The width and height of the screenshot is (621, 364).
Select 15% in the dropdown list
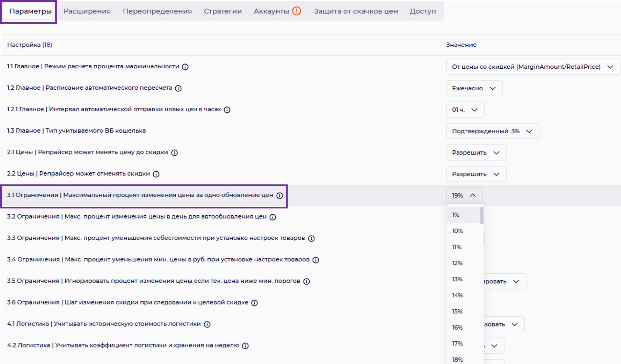(x=457, y=311)
